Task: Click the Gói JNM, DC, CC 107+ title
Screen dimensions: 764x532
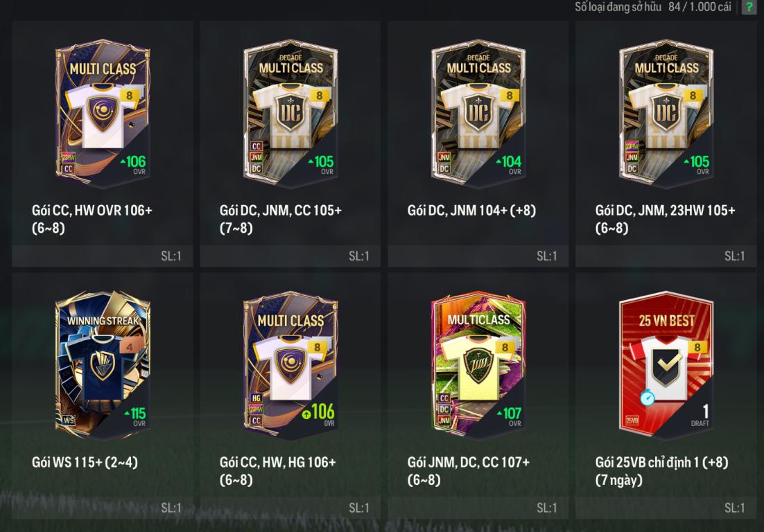Action: click(x=468, y=470)
